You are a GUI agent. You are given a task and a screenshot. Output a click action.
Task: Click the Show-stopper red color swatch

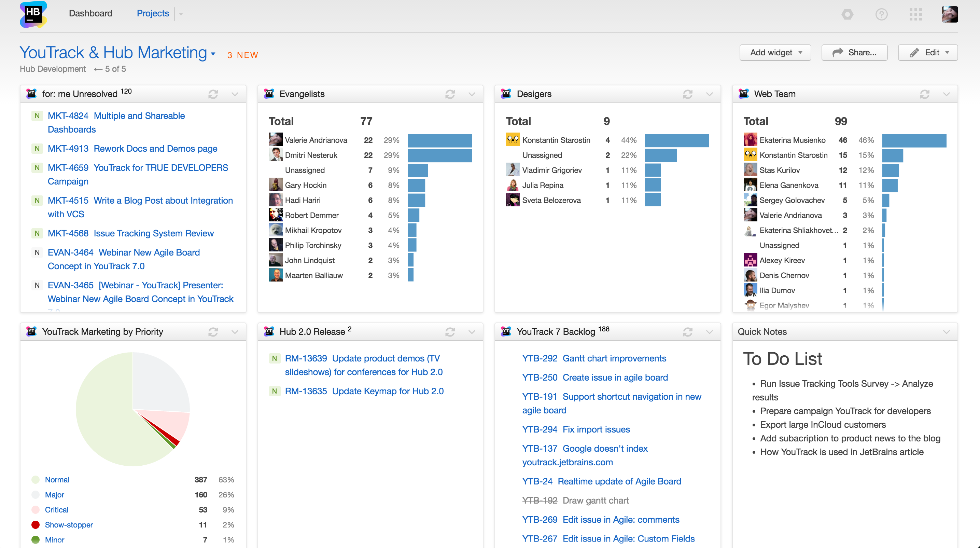[x=36, y=525]
